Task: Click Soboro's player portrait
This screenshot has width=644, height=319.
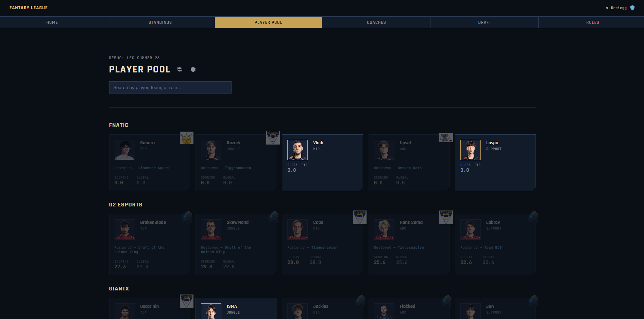Action: point(124,150)
